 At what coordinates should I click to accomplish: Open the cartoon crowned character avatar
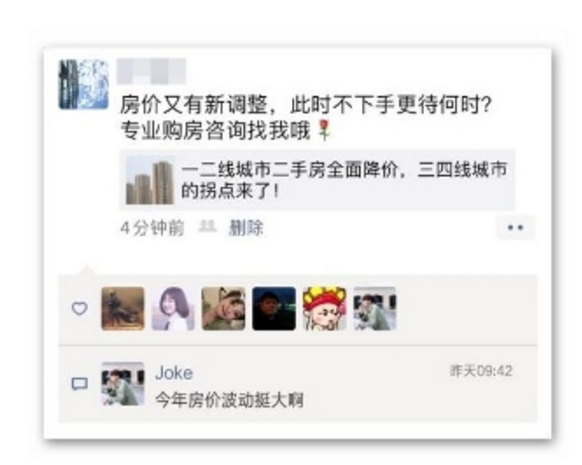(x=324, y=308)
